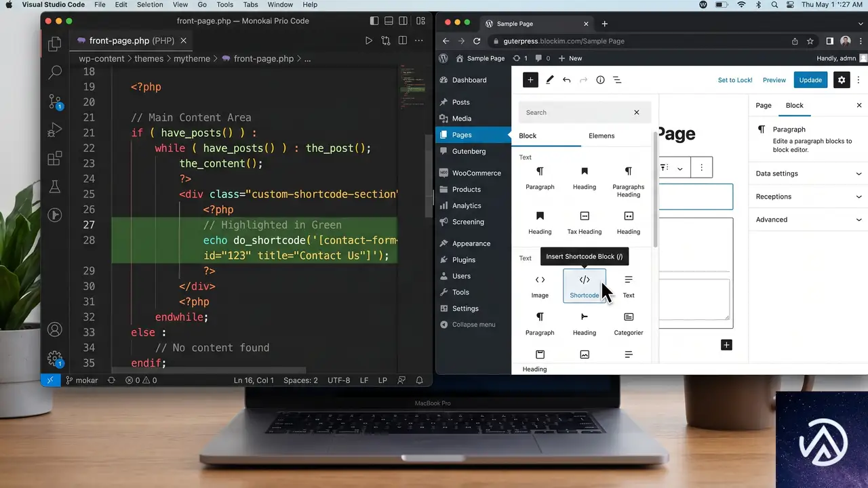This screenshot has height=488, width=868.
Task: Insert the Shortcode block
Action: coord(585,285)
